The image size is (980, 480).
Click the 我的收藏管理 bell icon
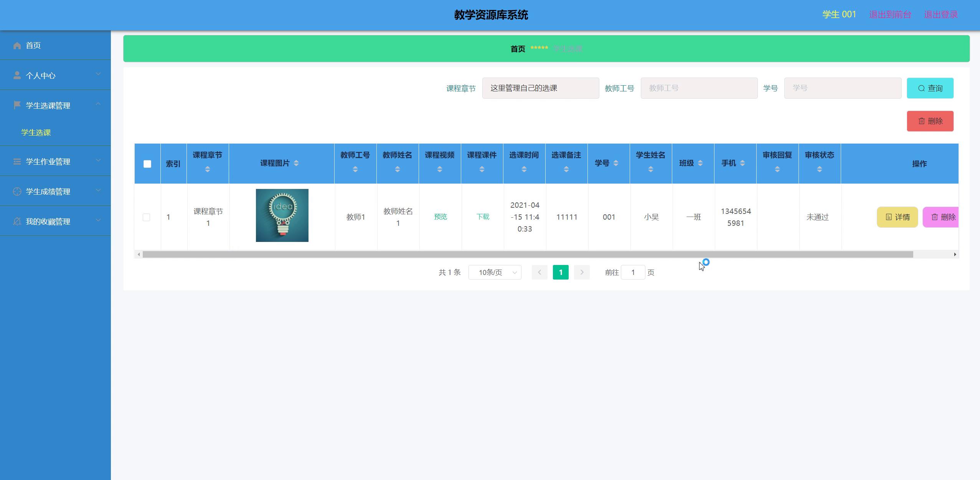[x=17, y=221]
